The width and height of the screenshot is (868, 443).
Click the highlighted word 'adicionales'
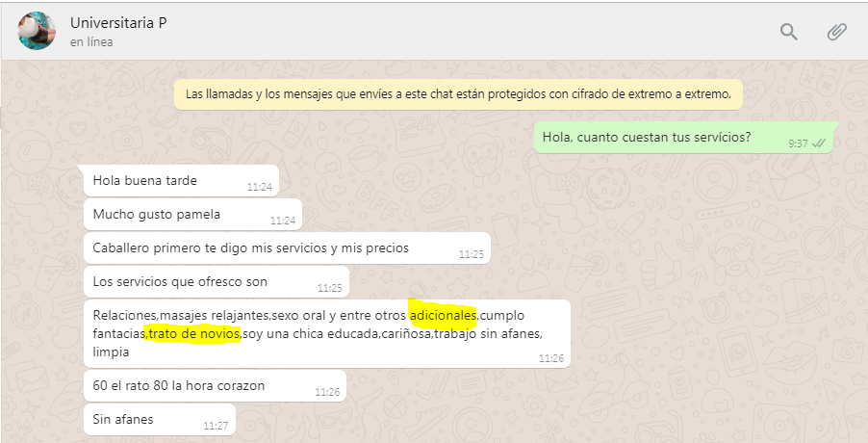click(x=443, y=316)
